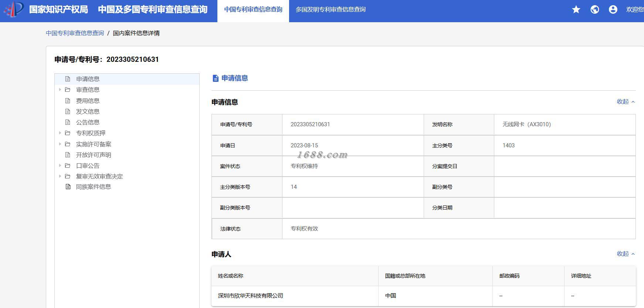The image size is (644, 308).
Task: Click the star favorites icon in header
Action: click(576, 10)
